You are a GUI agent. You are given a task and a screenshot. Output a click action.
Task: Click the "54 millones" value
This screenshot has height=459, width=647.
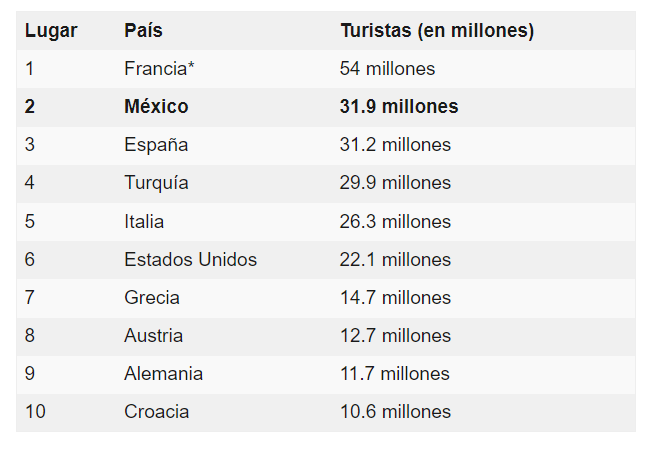387,69
